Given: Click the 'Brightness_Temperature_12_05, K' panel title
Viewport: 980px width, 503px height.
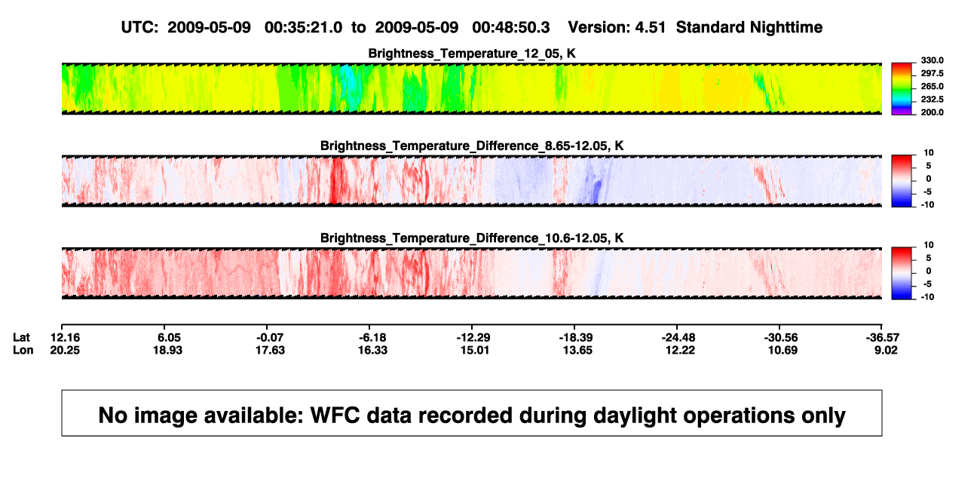Looking at the screenshot, I should (472, 54).
